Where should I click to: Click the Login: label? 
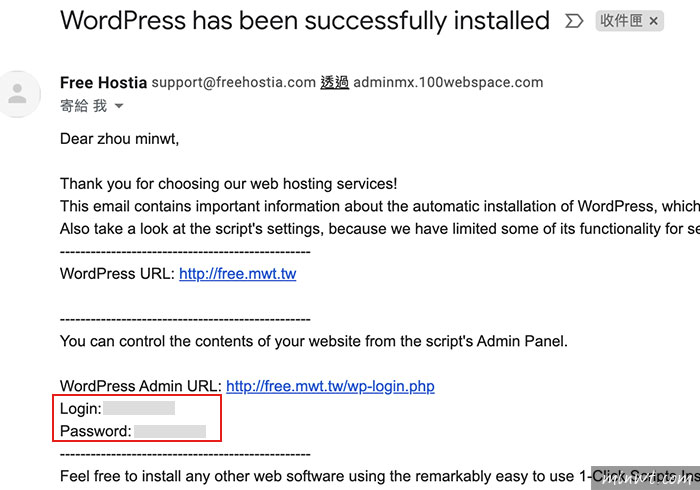point(81,409)
